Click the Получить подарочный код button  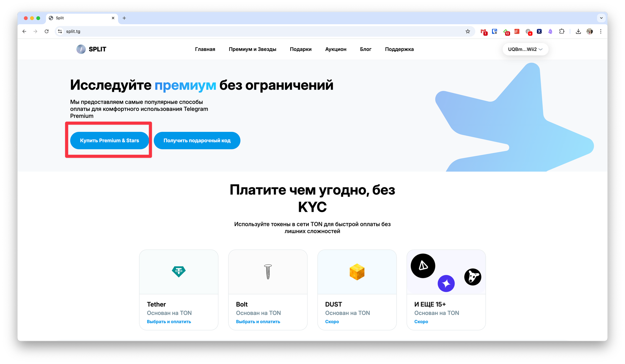(197, 141)
